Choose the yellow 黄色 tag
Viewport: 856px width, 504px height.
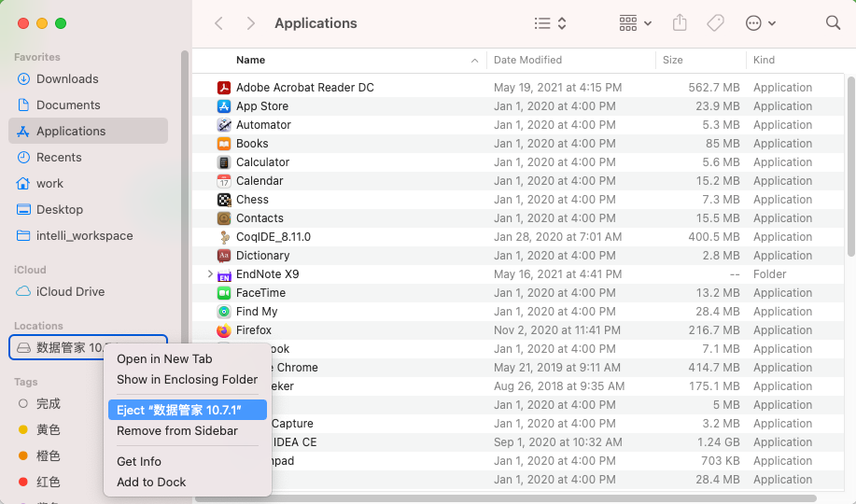tap(48, 429)
